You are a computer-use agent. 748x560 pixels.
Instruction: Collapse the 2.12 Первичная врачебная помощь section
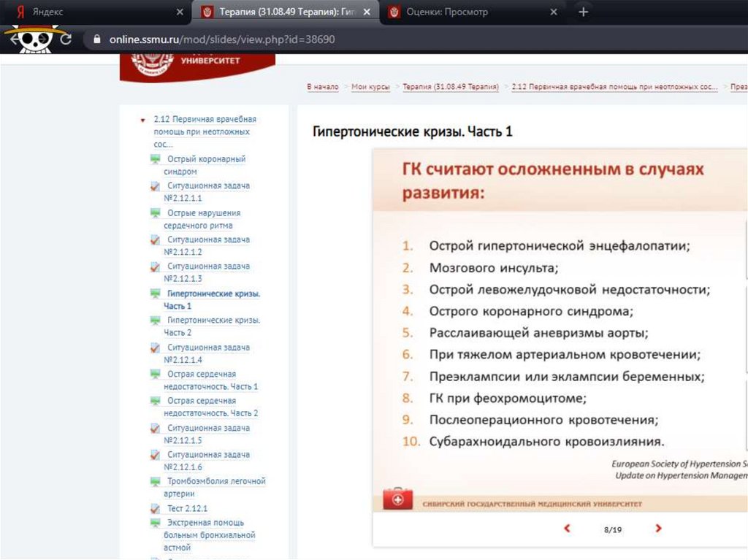click(142, 120)
